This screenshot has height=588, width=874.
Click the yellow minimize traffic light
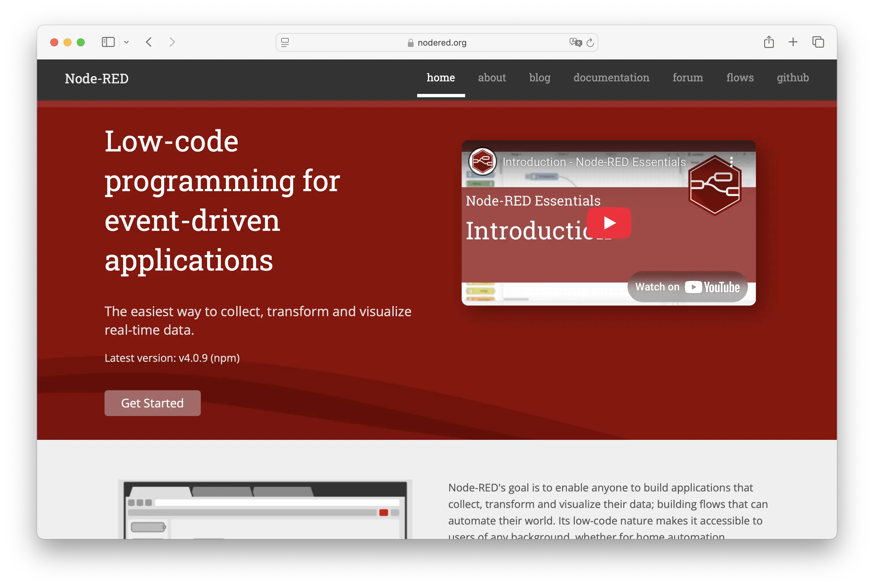tap(67, 42)
